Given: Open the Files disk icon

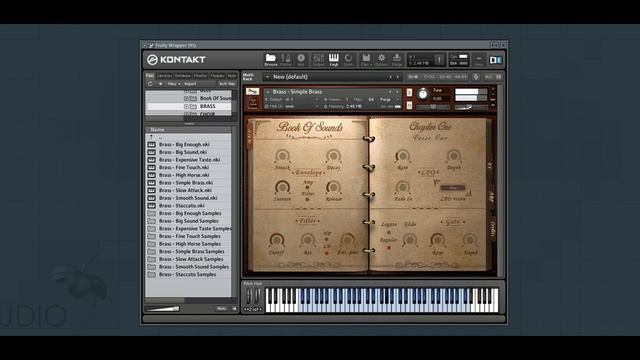Looking at the screenshot, I should (366, 60).
